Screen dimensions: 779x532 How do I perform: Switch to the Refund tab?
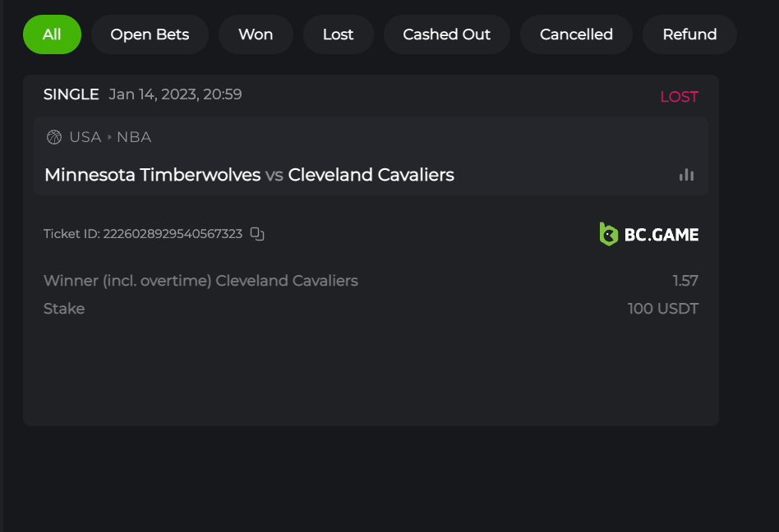pos(689,34)
